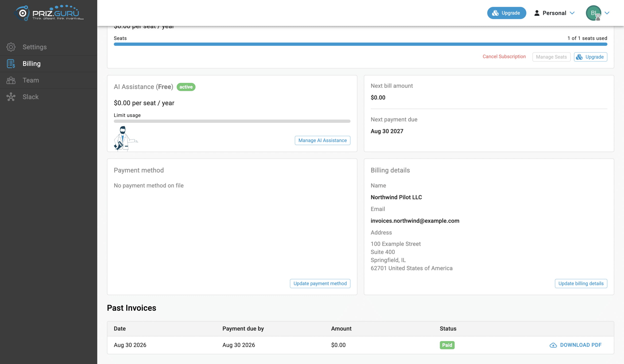Image resolution: width=624 pixels, height=364 pixels.
Task: Click the Team people icon in sidebar
Action: click(x=11, y=80)
